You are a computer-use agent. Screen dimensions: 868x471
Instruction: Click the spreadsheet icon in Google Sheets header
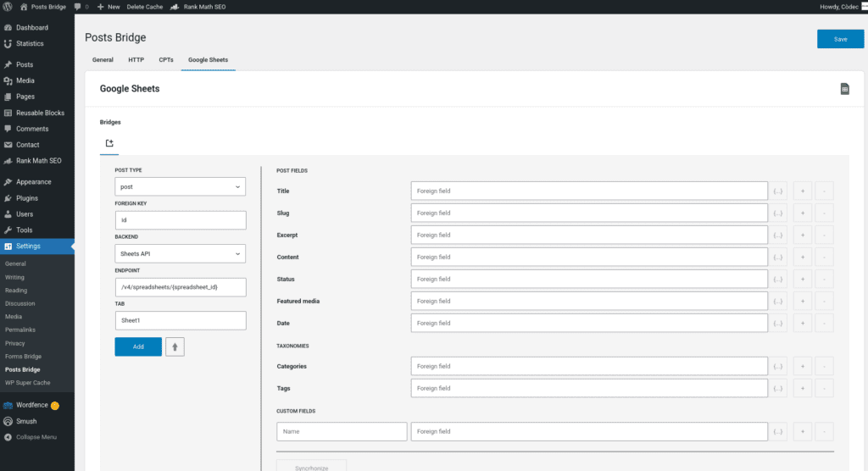(845, 89)
